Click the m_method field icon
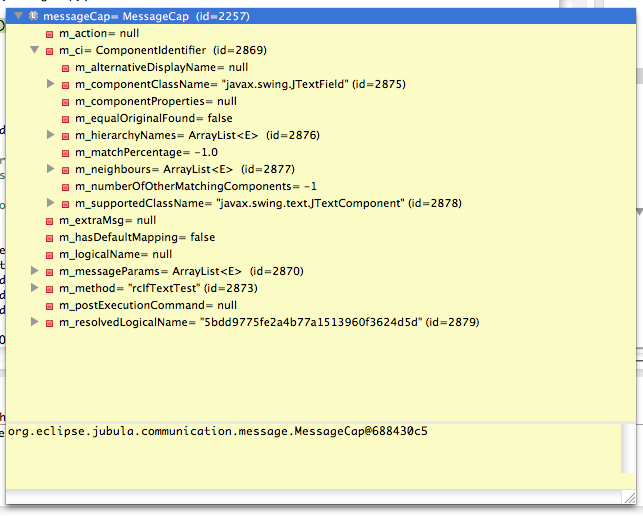Image resolution: width=643 pixels, height=516 pixels. [50, 289]
